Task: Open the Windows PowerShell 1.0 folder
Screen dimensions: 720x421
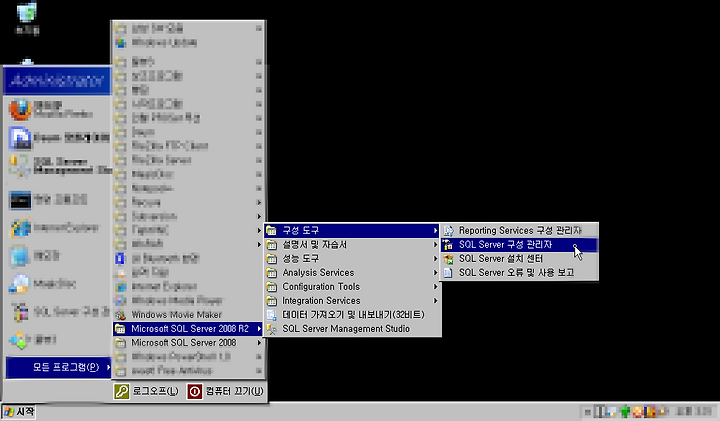Action: tap(188, 357)
